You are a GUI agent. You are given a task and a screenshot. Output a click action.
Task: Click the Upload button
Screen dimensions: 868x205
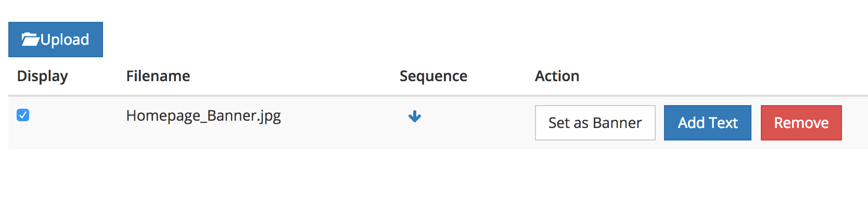coord(56,40)
